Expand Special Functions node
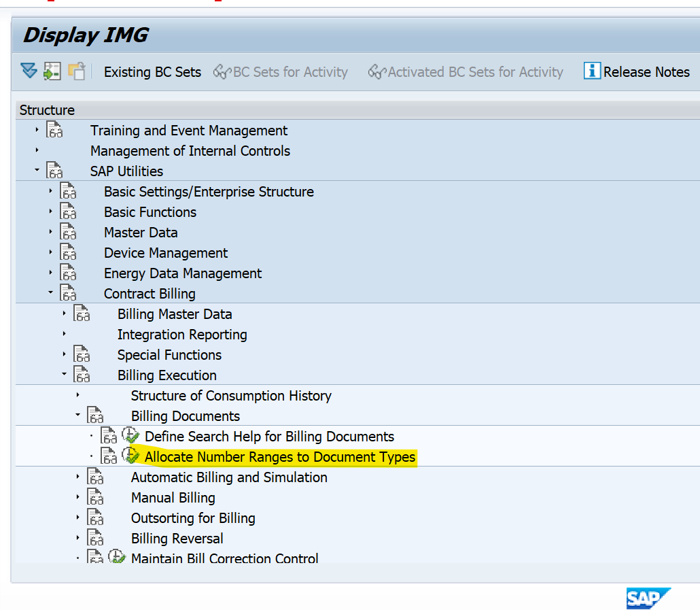This screenshot has height=610, width=700. pos(65,354)
